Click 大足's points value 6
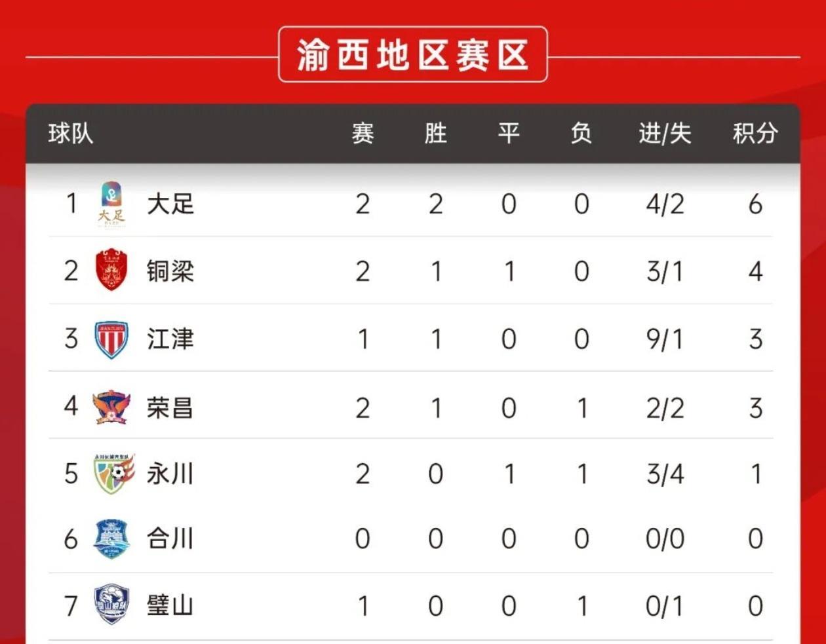This screenshot has width=826, height=644. point(755,204)
